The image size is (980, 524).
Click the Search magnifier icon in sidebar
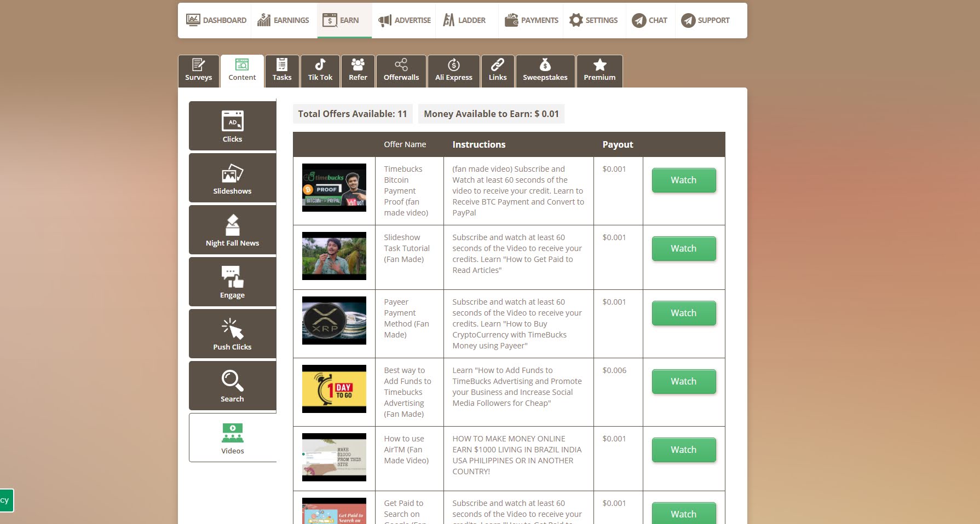click(233, 381)
